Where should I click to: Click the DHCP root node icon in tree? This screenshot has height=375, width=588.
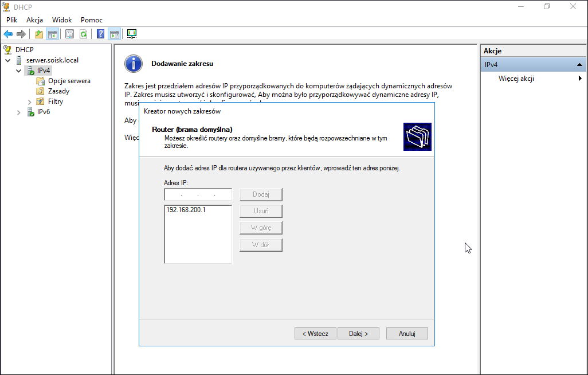7,49
